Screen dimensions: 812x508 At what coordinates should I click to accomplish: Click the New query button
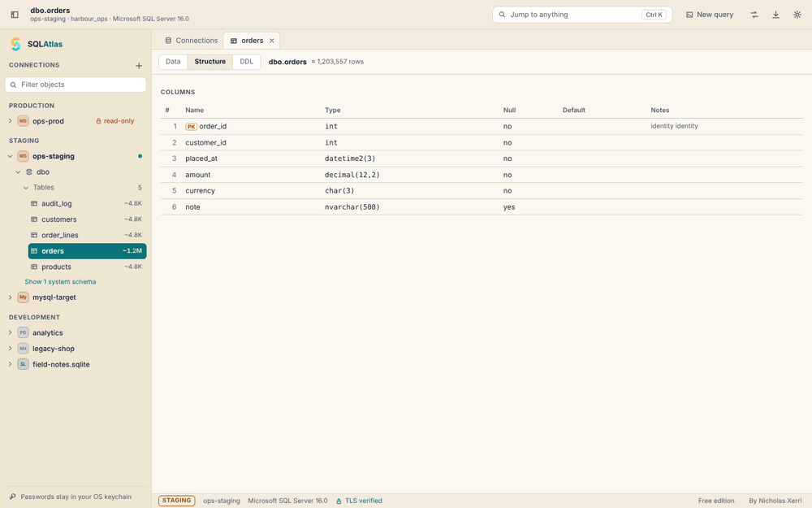click(x=710, y=15)
